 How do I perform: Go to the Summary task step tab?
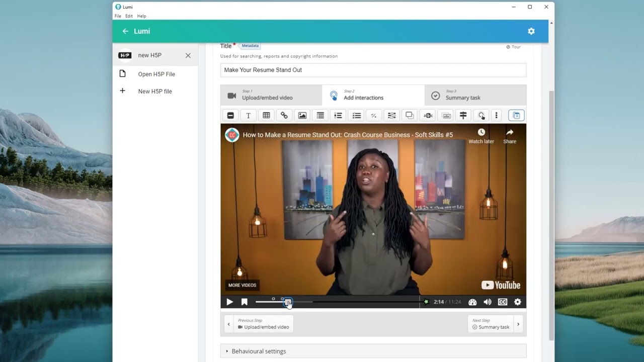coord(475,95)
